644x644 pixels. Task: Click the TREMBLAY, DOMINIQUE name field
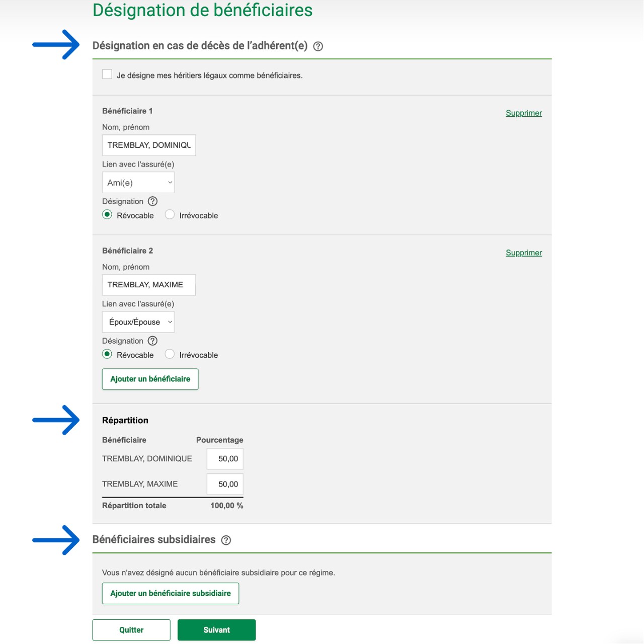[x=149, y=145]
